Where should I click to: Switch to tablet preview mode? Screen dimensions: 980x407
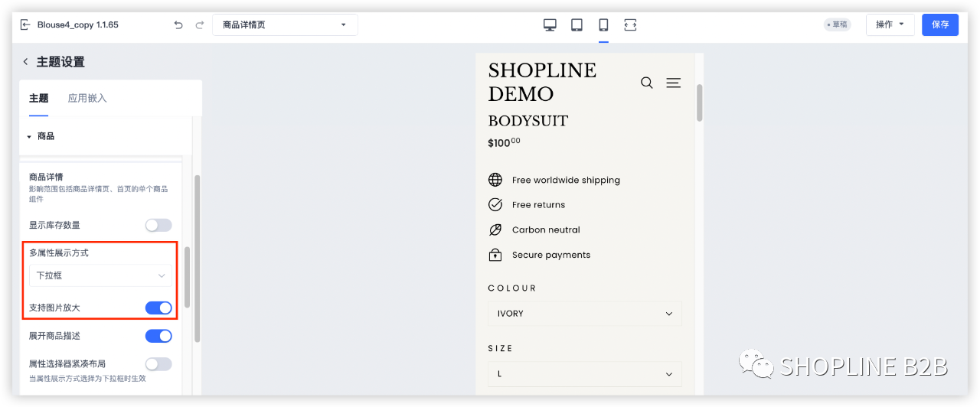pyautogui.click(x=577, y=24)
